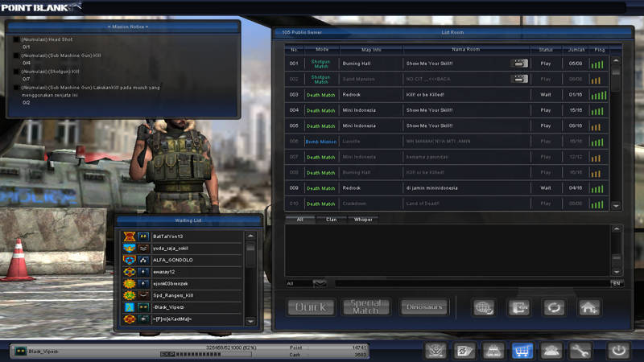This screenshot has width=644, height=362.
Task: Toggle the Head Shot mission checkbox
Action: [16, 39]
